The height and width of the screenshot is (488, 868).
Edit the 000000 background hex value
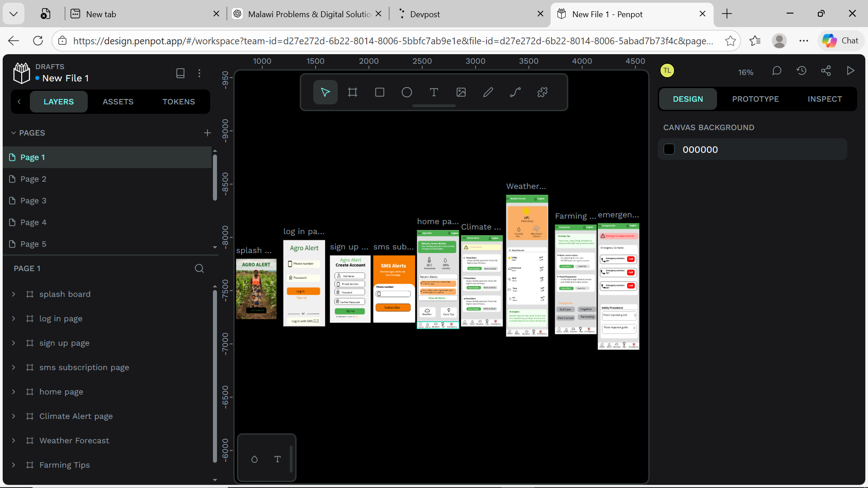[x=700, y=150]
